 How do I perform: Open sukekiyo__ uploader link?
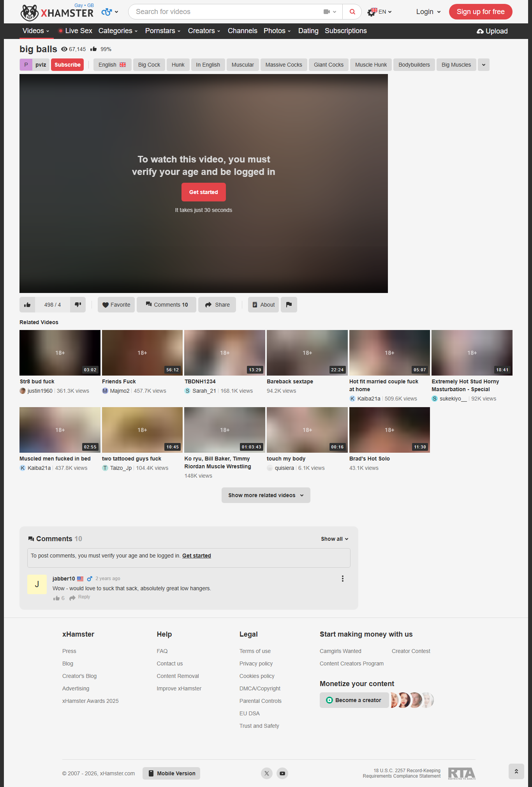(x=453, y=399)
